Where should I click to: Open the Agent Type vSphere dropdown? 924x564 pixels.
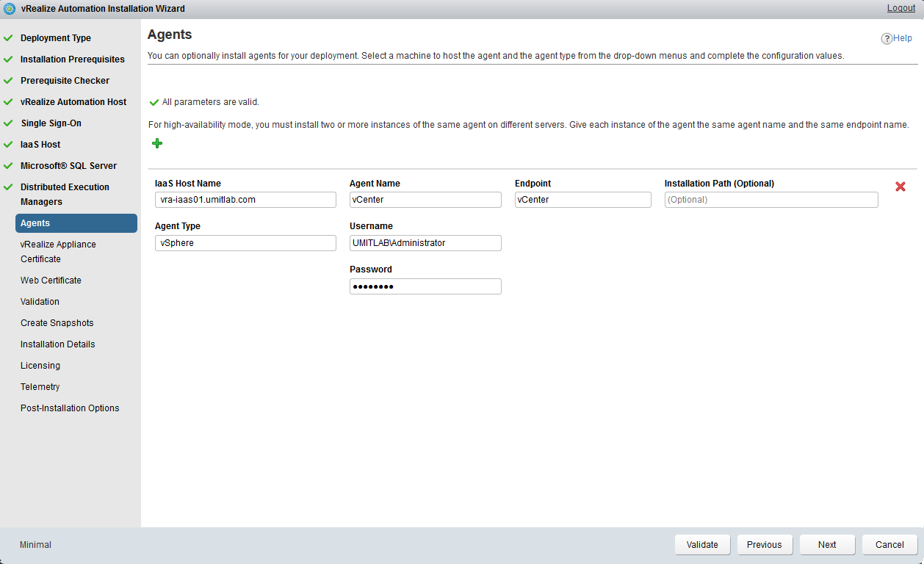pyautogui.click(x=245, y=243)
